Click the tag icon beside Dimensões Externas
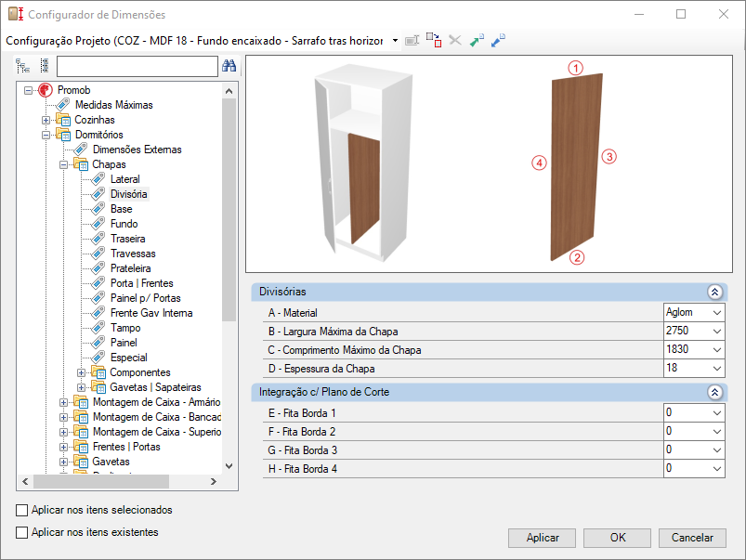The height and width of the screenshot is (560, 746). (81, 150)
